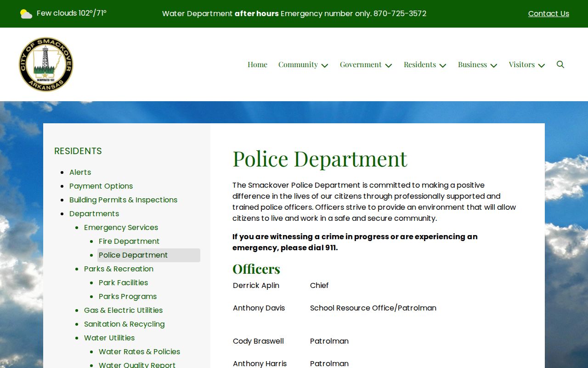
Task: Open the Alerts sidebar link
Action: coord(80,172)
